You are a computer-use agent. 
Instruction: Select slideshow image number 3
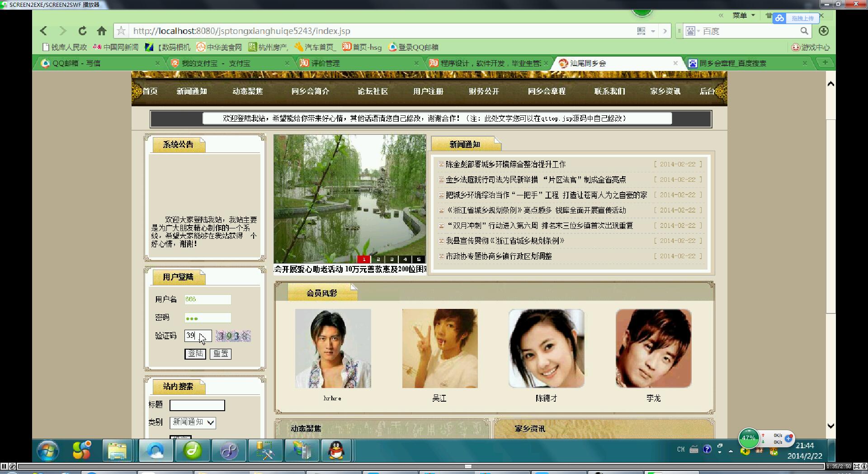click(392, 259)
